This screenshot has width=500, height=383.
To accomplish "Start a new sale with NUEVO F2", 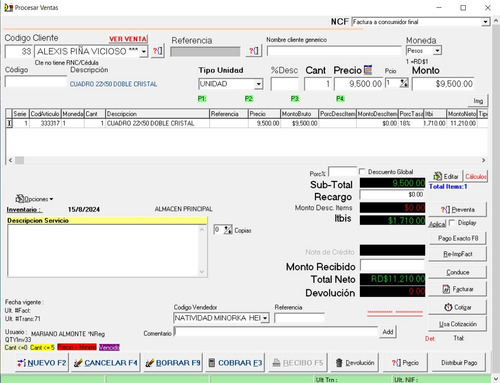I will pyautogui.click(x=42, y=363).
